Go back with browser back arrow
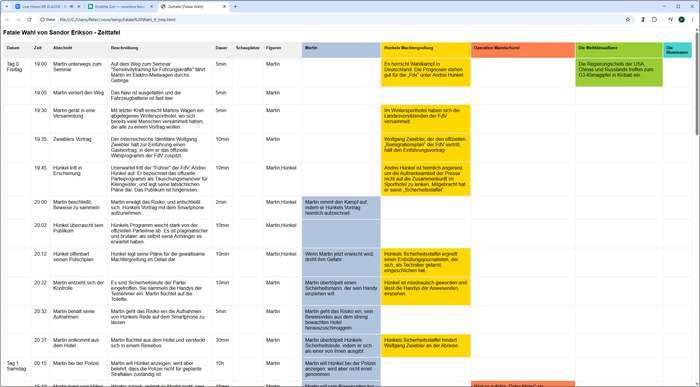The width and height of the screenshot is (700, 387). click(7, 20)
